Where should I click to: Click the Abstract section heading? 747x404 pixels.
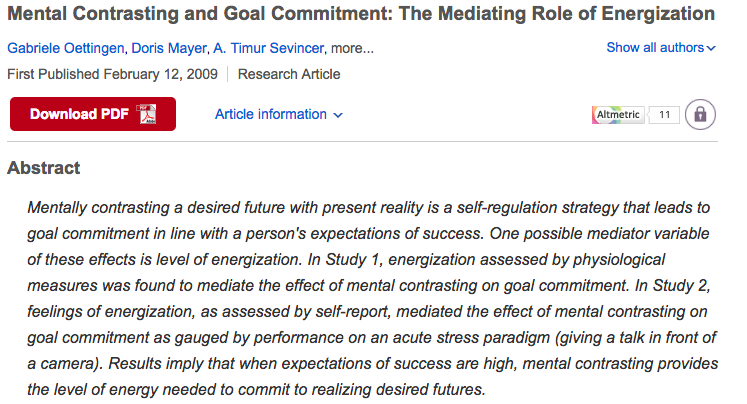click(x=44, y=168)
